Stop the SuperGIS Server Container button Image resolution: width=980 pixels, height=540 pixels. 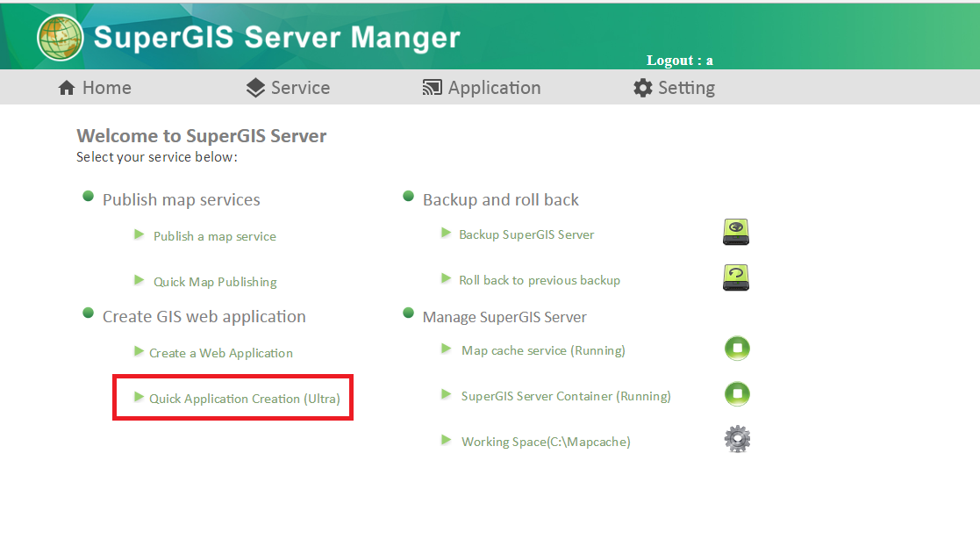tap(737, 394)
